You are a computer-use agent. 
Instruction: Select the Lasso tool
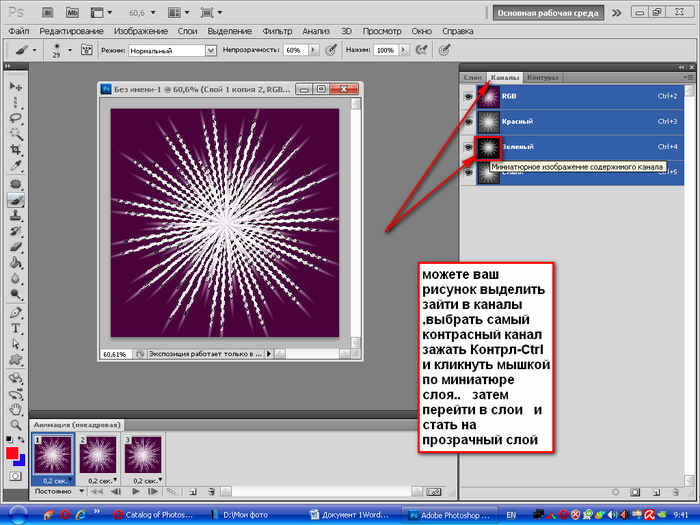pos(16,118)
